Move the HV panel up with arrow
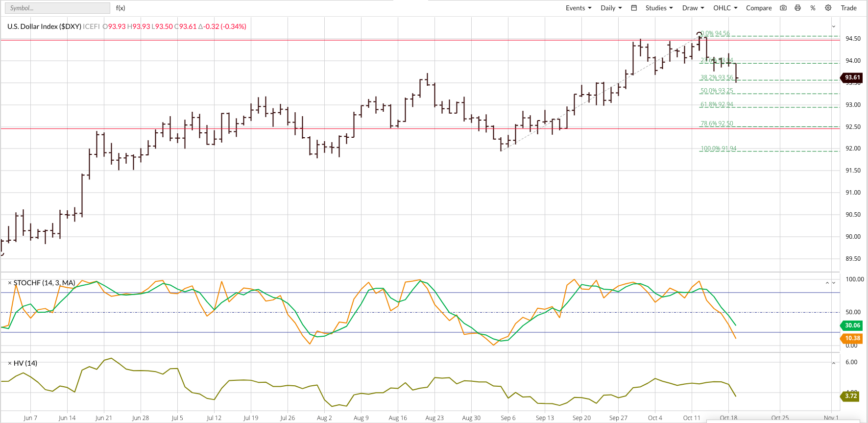The height and width of the screenshot is (423, 868). 834,363
